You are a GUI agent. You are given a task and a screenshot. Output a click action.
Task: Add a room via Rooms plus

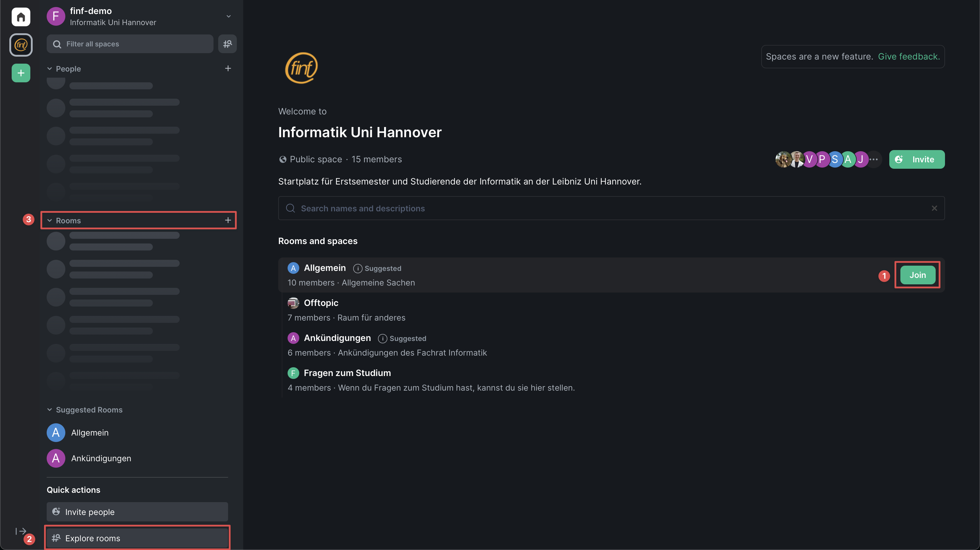[228, 220]
